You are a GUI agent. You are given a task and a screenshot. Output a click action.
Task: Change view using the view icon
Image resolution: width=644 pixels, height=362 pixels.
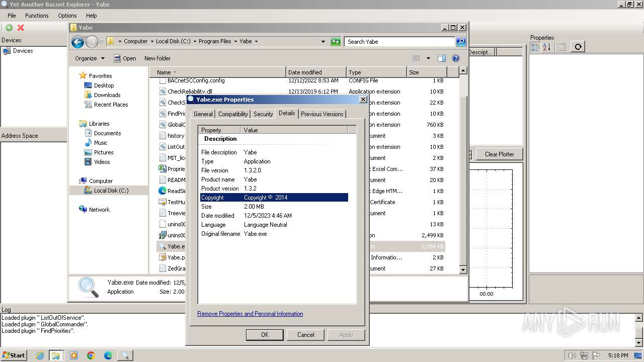pyautogui.click(x=416, y=58)
